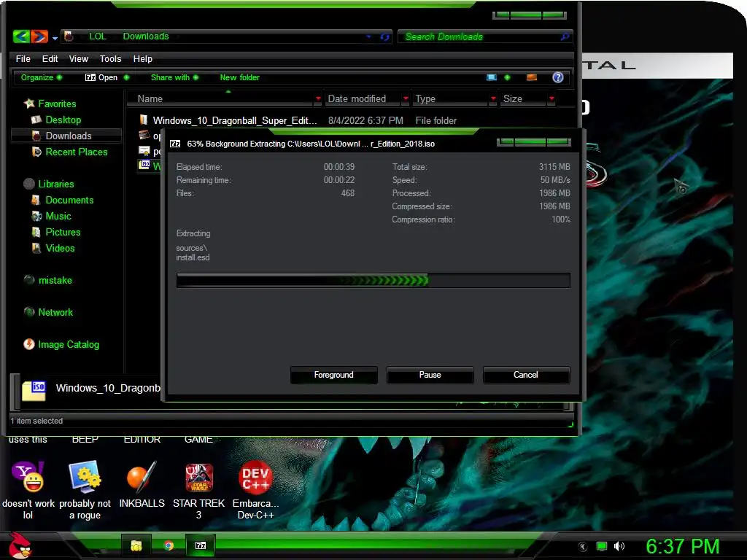The image size is (747, 560).
Task: Refresh the Downloads address bar
Action: coord(385,36)
